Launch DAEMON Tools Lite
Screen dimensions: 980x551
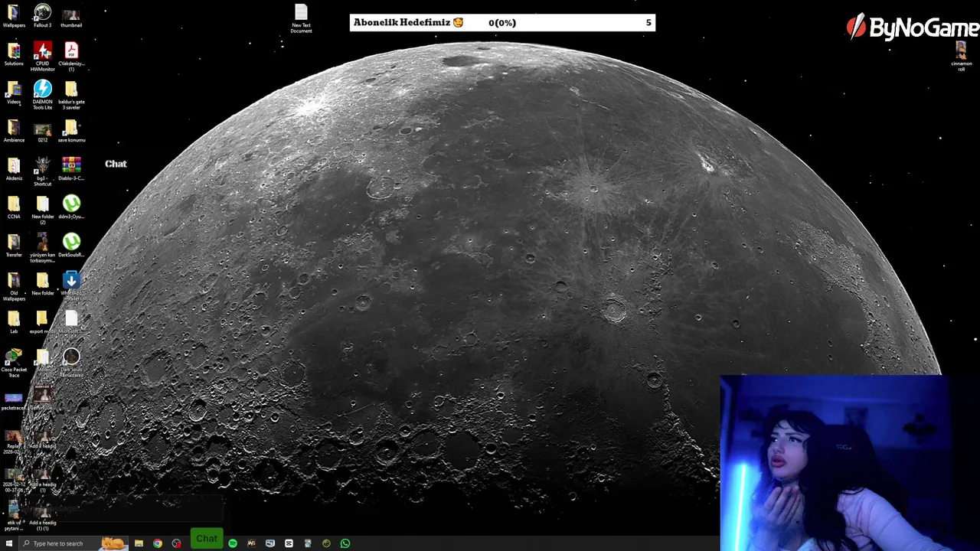tap(43, 95)
